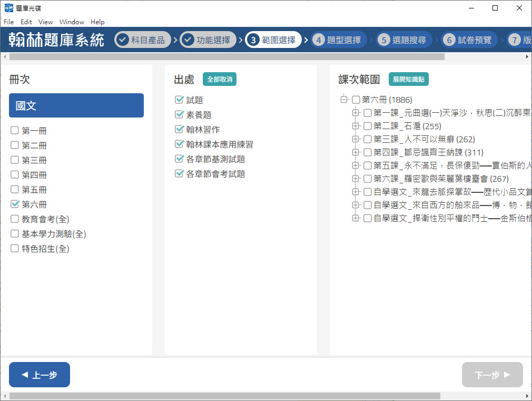Open the Edit menu
Image resolution: width=532 pixels, height=401 pixels.
(x=26, y=22)
